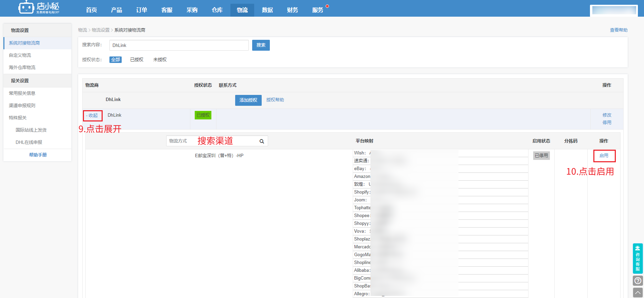The height and width of the screenshot is (298, 644).
Task: Select 全部 authorization status filter
Action: point(116,60)
